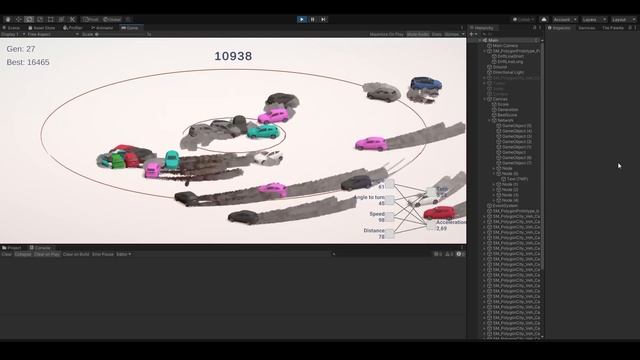Toggle Maximize On Play
The height and width of the screenshot is (360, 640).
[x=386, y=34]
